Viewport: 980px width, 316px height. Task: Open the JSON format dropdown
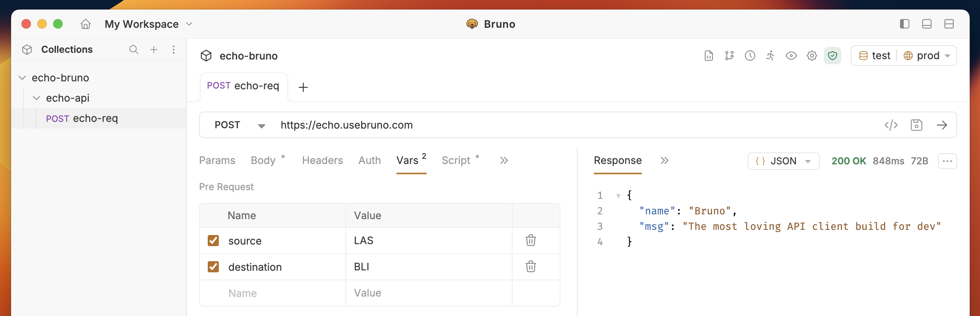[783, 161]
